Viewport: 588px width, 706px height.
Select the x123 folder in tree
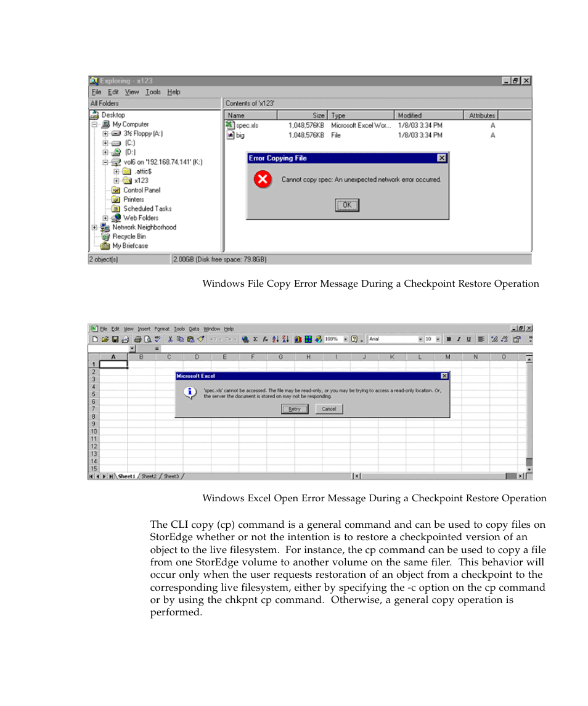tap(141, 181)
